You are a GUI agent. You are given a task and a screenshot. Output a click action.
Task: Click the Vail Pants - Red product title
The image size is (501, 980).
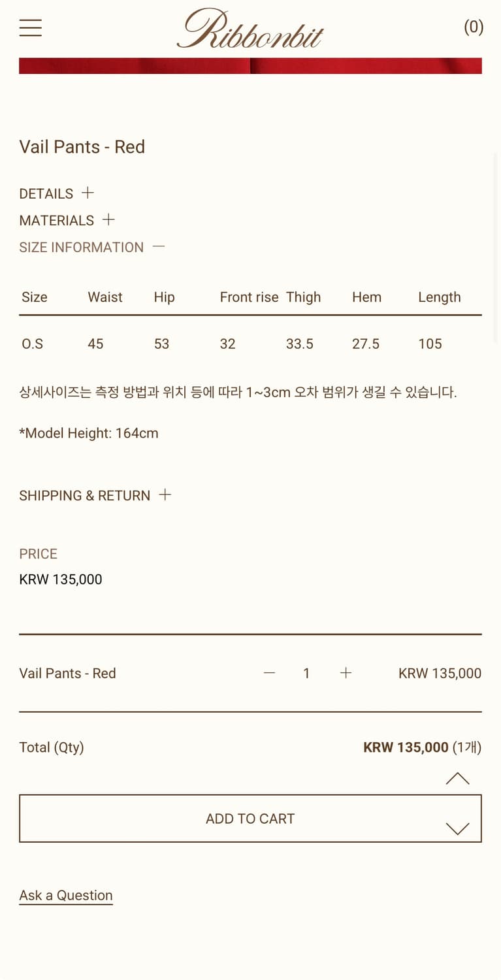[x=82, y=146]
